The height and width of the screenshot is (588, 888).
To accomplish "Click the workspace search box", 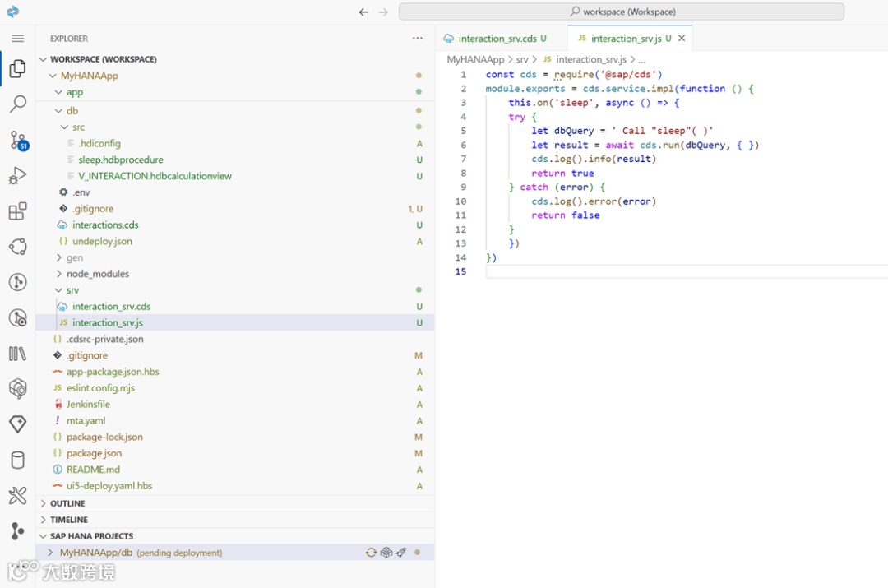I will 622,12.
